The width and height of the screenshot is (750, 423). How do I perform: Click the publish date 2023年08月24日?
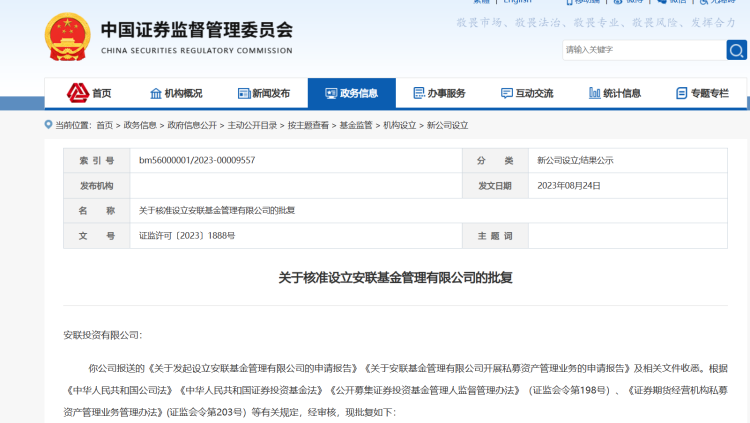click(x=569, y=186)
